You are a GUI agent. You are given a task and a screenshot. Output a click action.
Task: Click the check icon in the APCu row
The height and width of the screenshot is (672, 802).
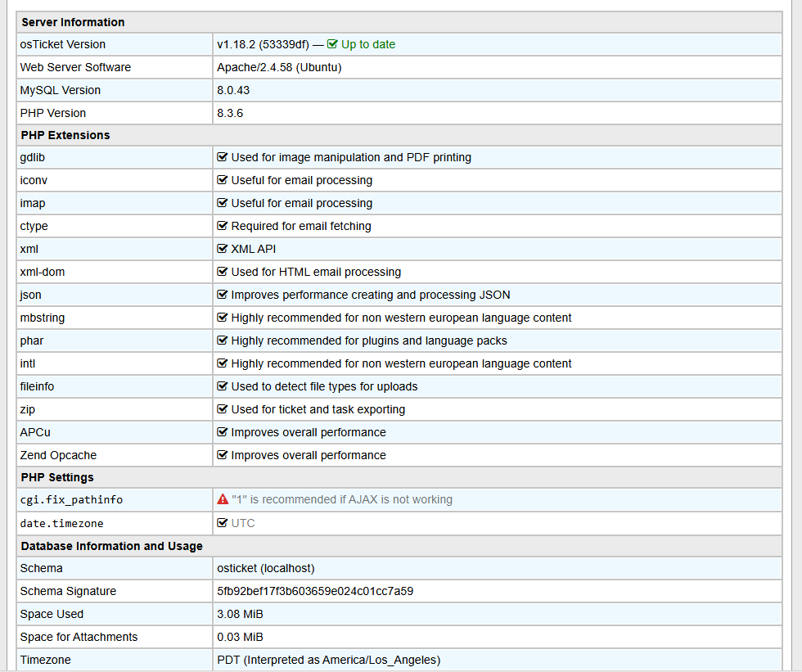coord(222,432)
